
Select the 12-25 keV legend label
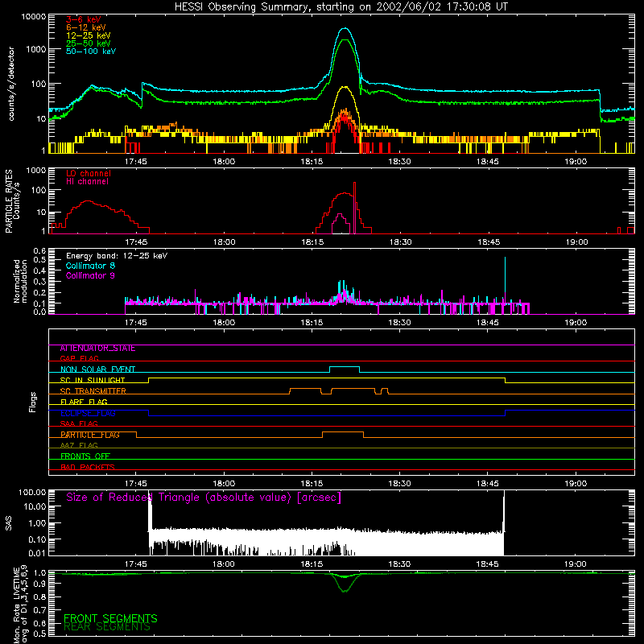pos(89,35)
